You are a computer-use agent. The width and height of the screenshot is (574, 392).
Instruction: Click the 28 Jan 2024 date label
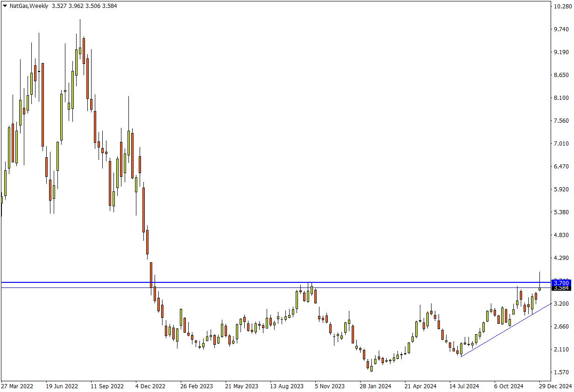coord(375,386)
